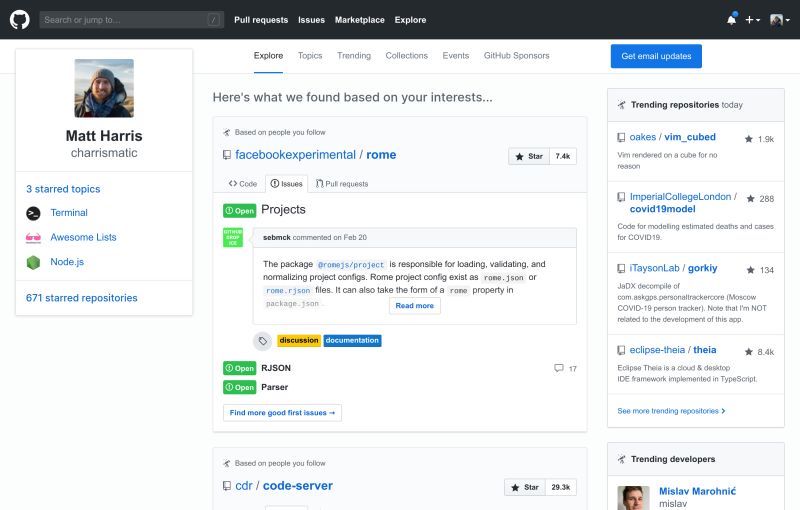
Task: Select the Issues tab in rome card
Action: 286,184
